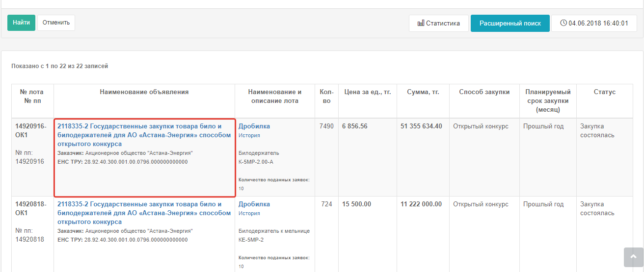
Task: Cancel the search using Отменить
Action: click(x=56, y=23)
